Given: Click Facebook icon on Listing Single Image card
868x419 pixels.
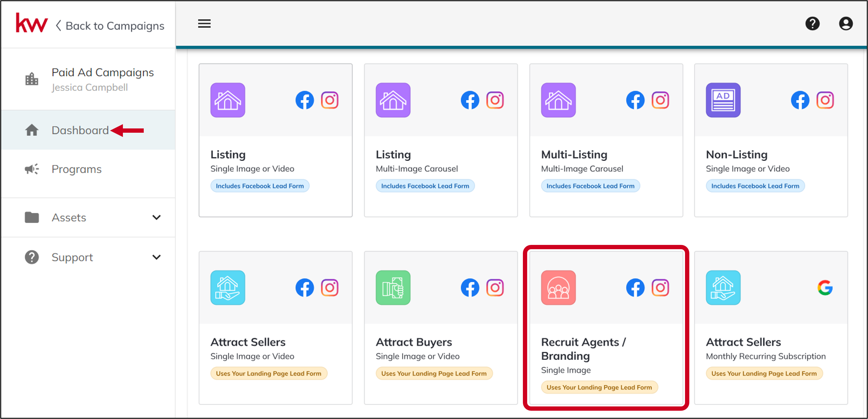Looking at the screenshot, I should [305, 100].
